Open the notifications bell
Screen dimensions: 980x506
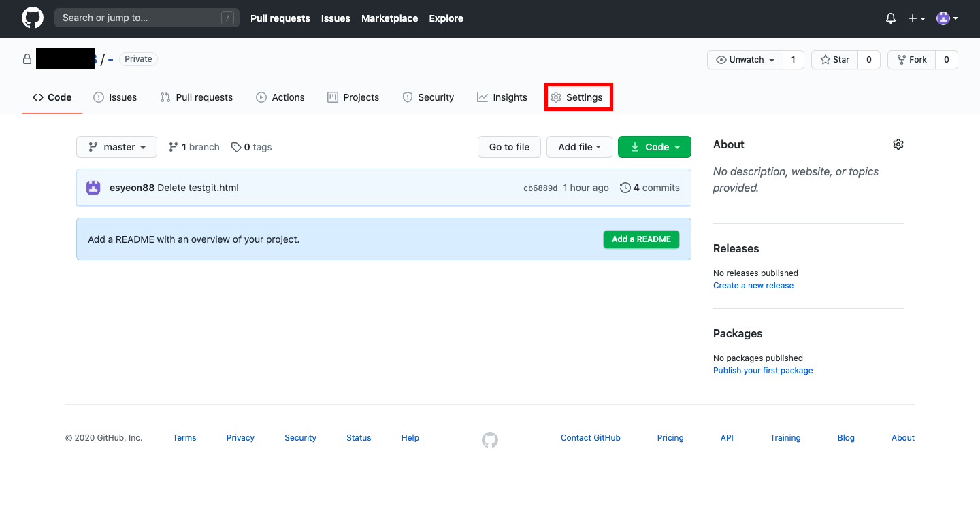point(891,19)
